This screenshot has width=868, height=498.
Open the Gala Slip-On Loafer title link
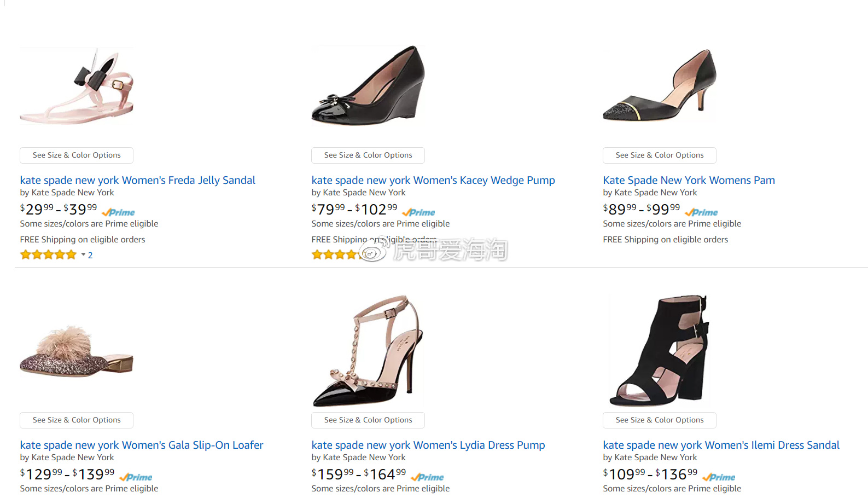(x=142, y=445)
